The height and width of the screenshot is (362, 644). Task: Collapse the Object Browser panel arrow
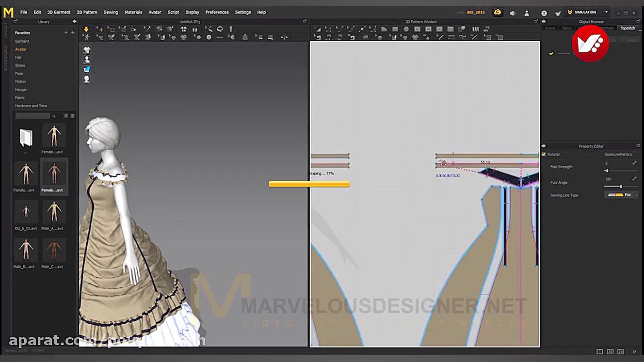click(544, 21)
